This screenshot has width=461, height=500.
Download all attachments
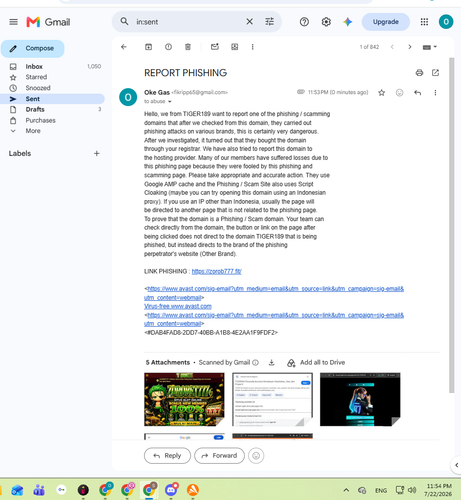272,363
